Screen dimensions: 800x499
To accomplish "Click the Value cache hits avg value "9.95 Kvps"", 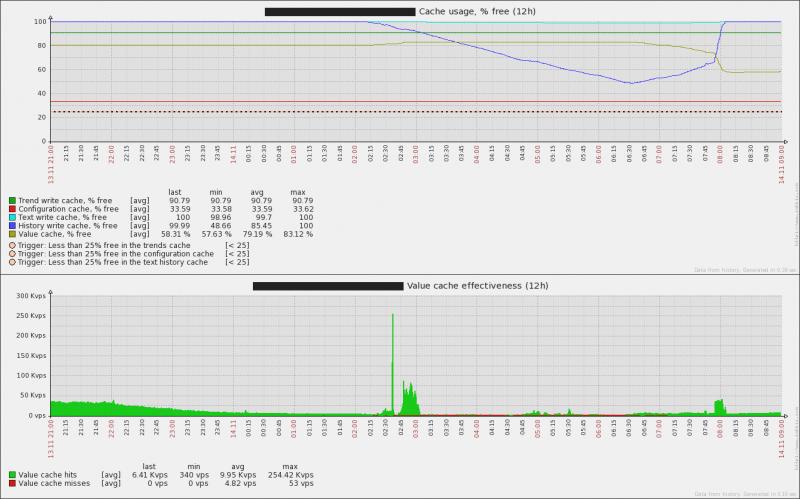I will (x=239, y=475).
